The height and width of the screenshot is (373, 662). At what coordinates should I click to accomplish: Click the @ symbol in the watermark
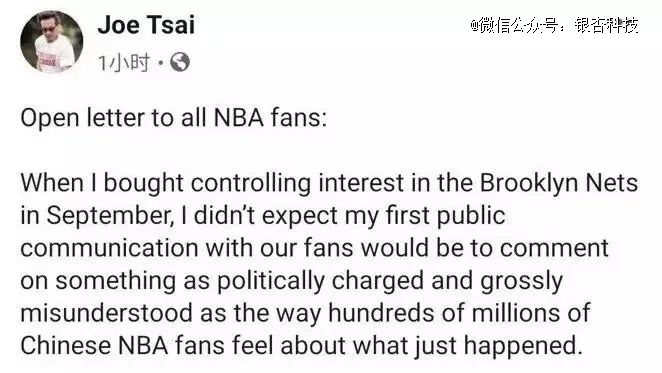[x=475, y=26]
